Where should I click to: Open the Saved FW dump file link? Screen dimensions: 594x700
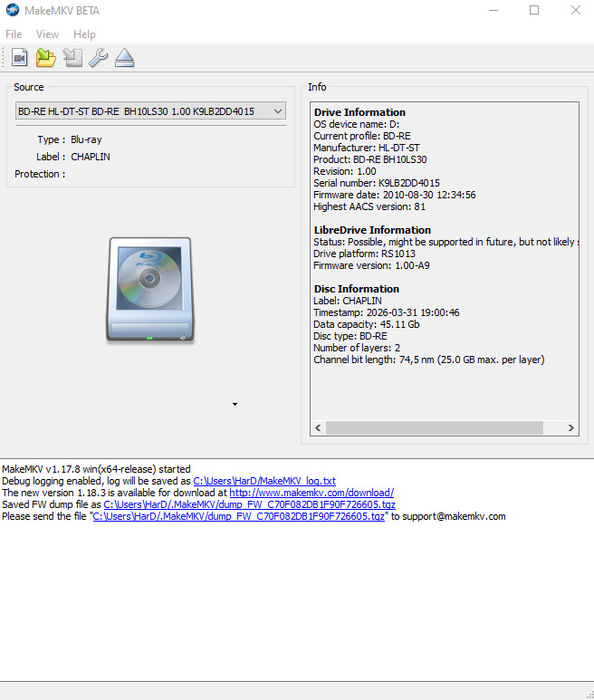tap(250, 504)
